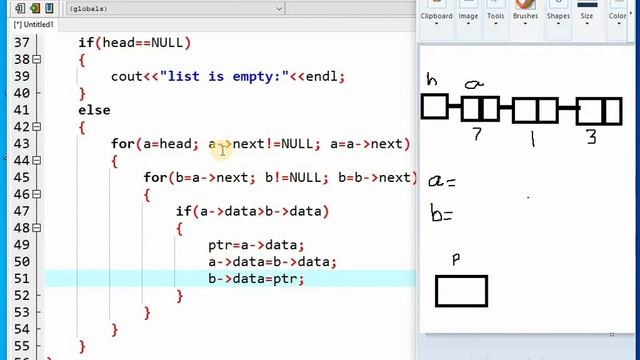640x360 pixels.
Task: Collapse the code fold at line 38
Action: click(36, 60)
